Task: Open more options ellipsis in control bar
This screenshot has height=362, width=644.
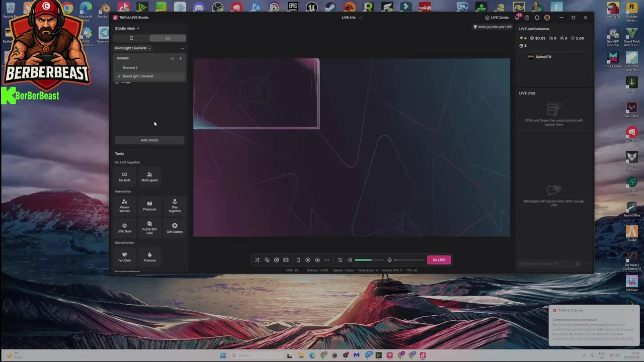Action: (x=327, y=260)
